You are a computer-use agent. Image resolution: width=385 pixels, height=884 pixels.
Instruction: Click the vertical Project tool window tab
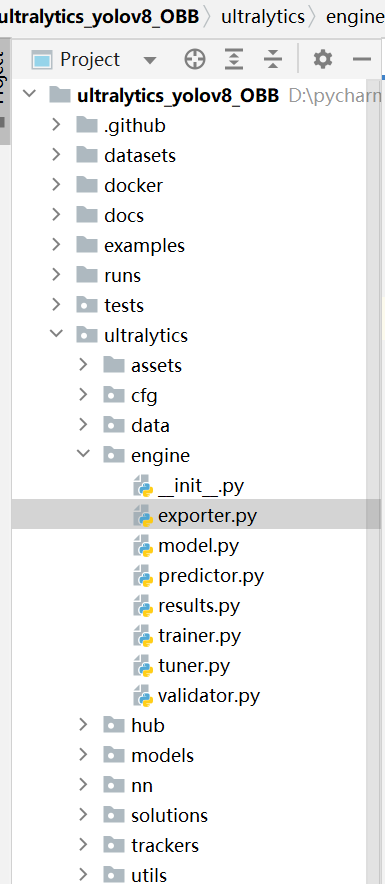[5, 90]
